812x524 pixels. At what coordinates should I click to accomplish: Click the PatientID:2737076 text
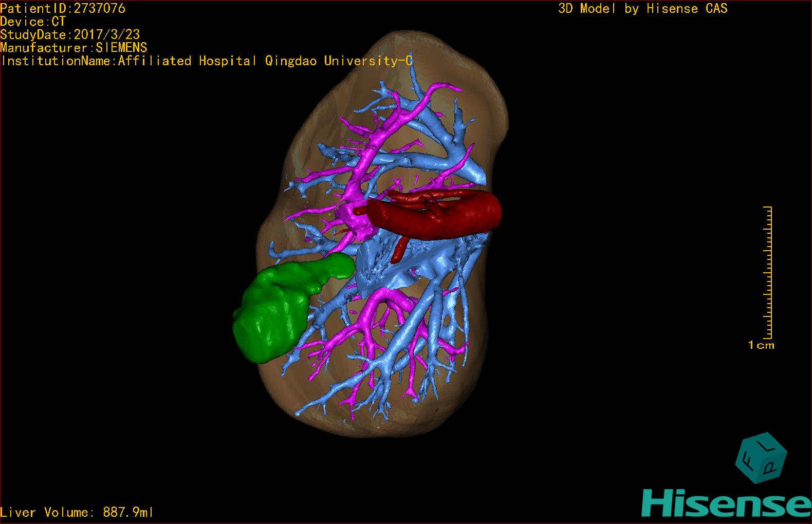click(x=63, y=8)
